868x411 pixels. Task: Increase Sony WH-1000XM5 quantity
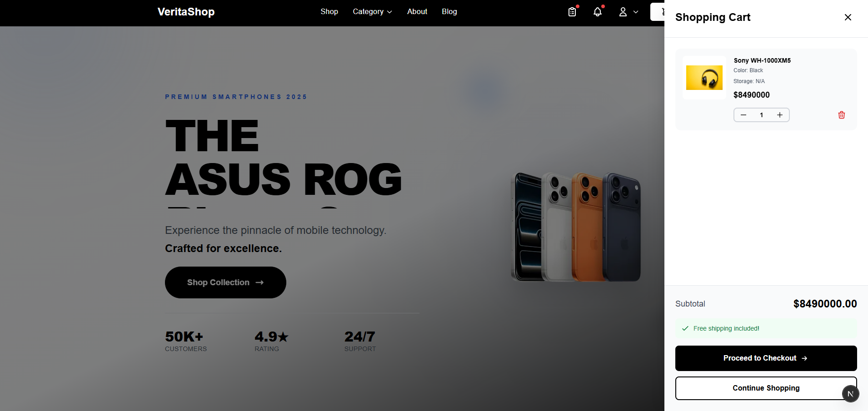(780, 115)
